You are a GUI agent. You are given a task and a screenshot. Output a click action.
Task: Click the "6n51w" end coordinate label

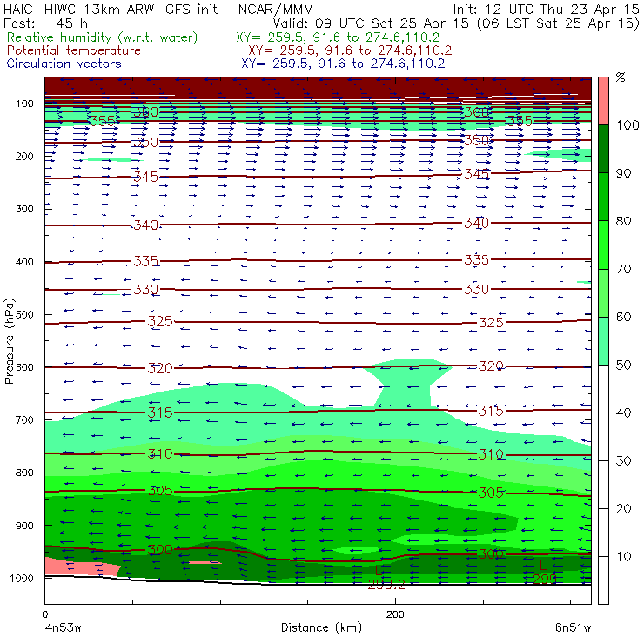click(573, 628)
